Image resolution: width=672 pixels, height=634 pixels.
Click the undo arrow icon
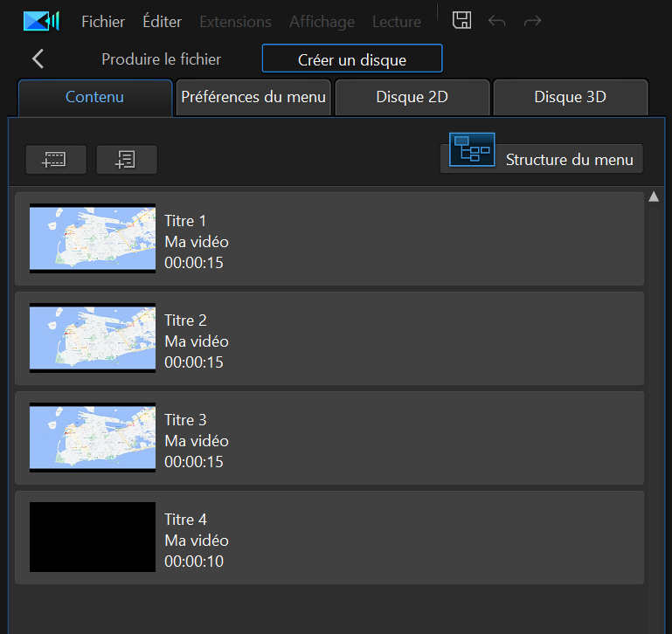(496, 21)
